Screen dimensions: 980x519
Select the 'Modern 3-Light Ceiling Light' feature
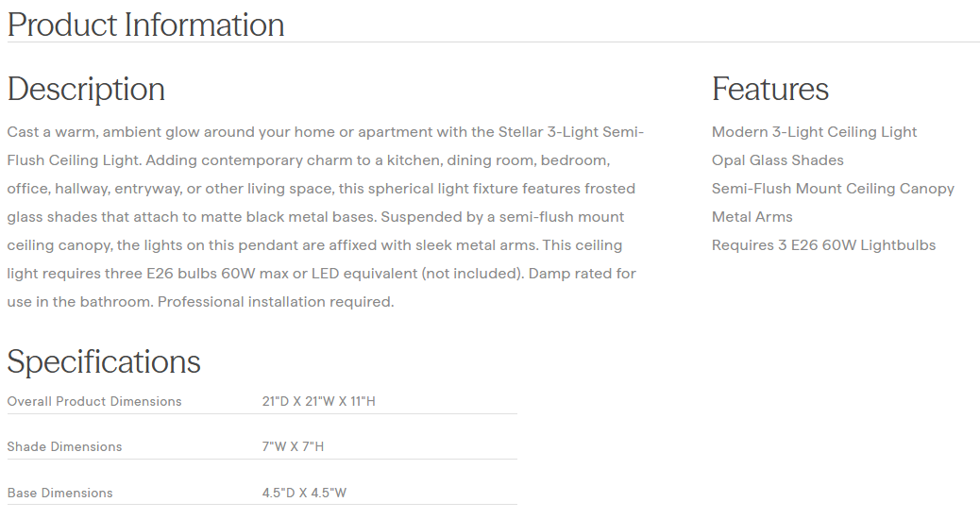coord(814,132)
